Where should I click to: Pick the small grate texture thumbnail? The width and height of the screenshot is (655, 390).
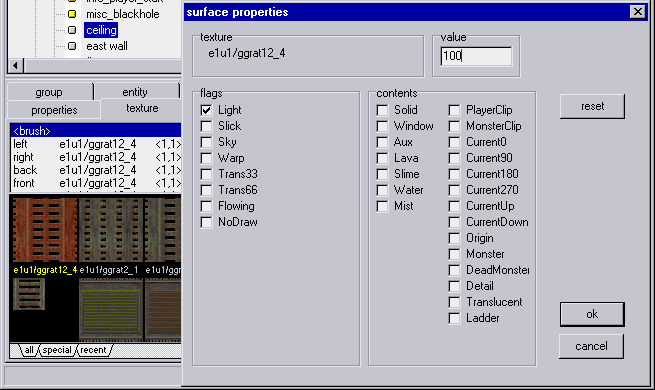[29, 294]
